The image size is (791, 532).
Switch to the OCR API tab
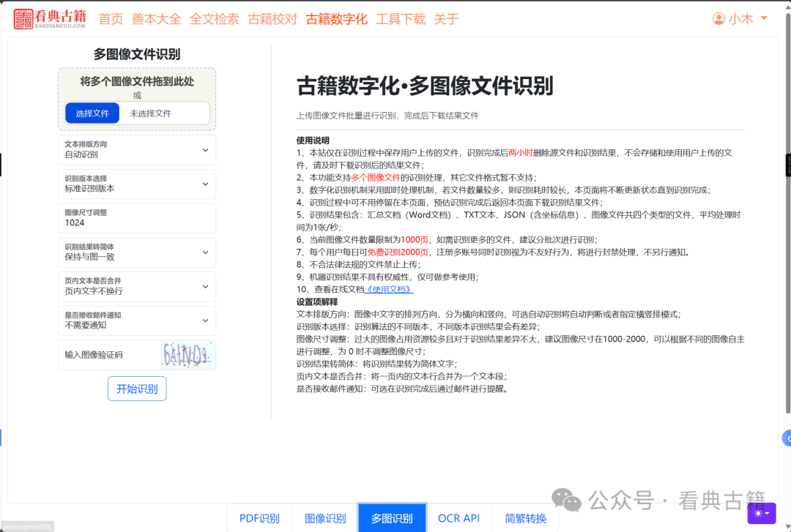click(458, 517)
